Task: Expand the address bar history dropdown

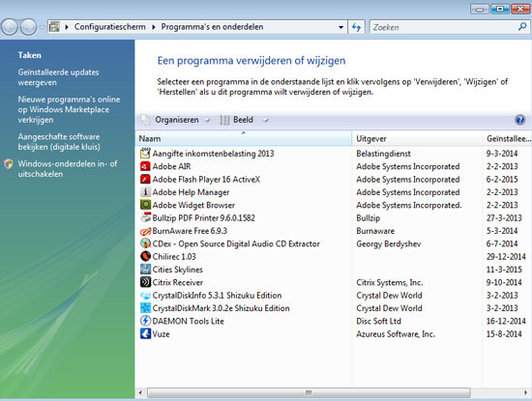Action: point(340,27)
